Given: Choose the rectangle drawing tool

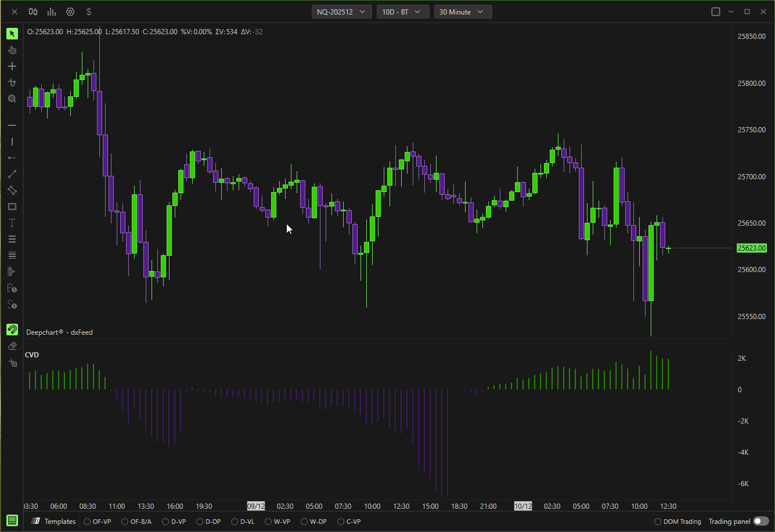Looking at the screenshot, I should 12,207.
